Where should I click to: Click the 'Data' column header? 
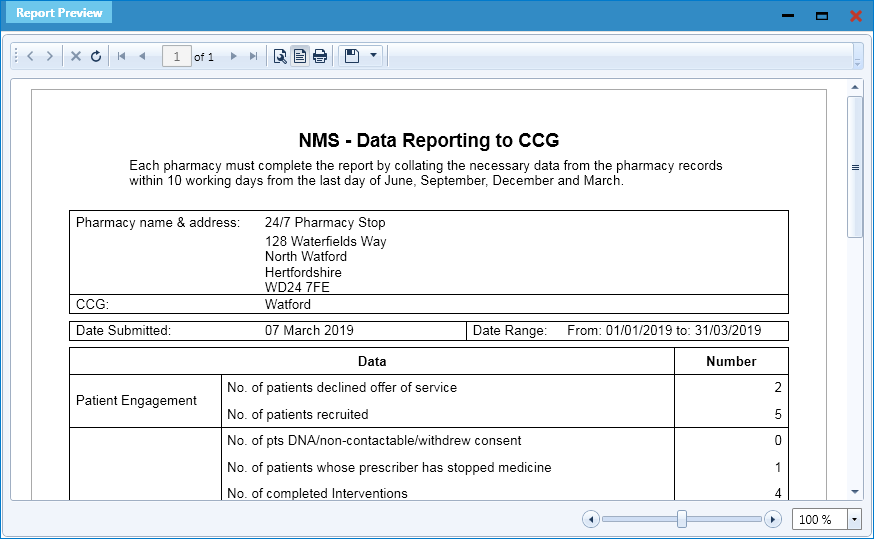372,361
